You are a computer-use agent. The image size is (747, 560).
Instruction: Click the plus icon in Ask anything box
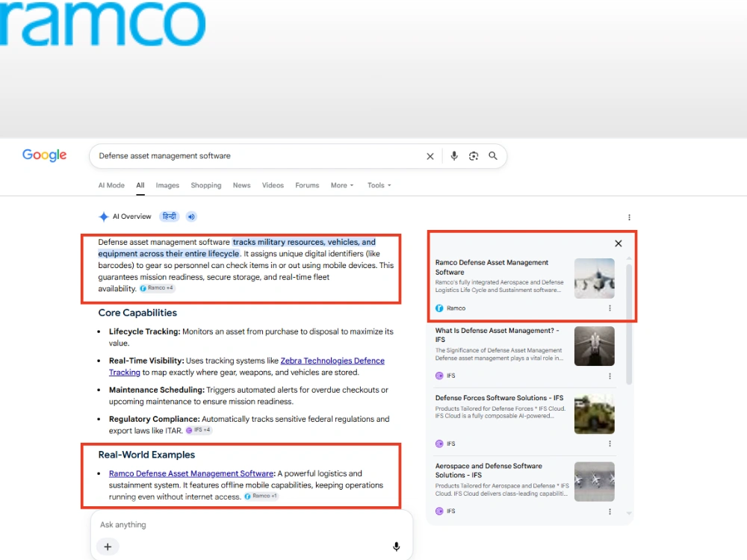coord(108,547)
